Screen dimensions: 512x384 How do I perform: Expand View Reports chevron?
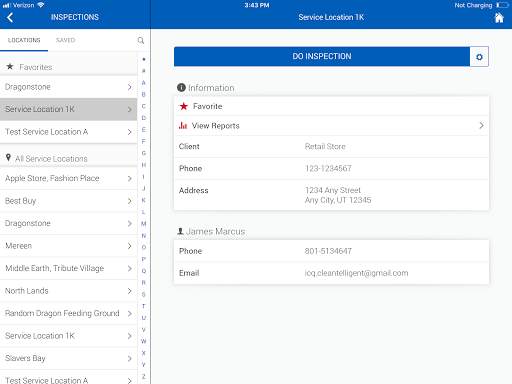click(481, 126)
